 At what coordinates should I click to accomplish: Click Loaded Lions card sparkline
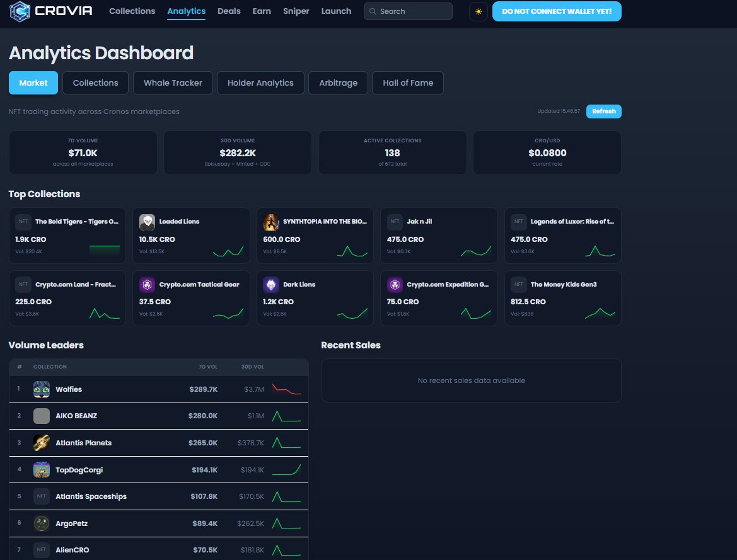228,251
